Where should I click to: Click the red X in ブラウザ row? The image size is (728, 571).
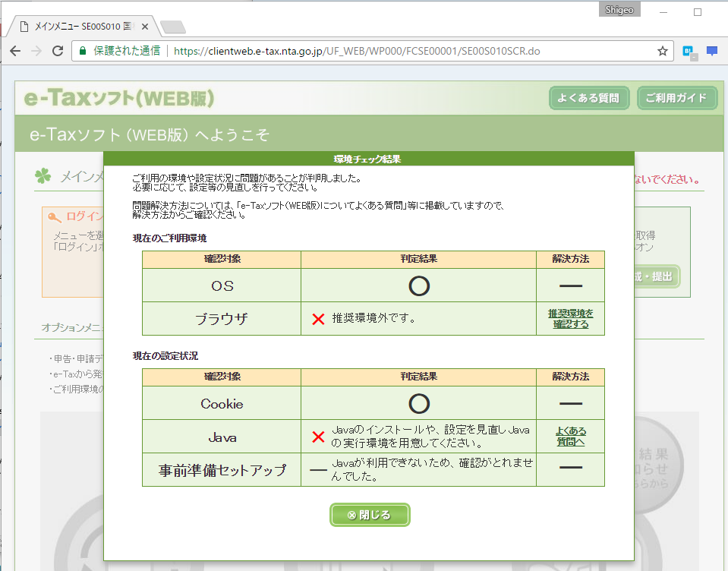(x=319, y=319)
